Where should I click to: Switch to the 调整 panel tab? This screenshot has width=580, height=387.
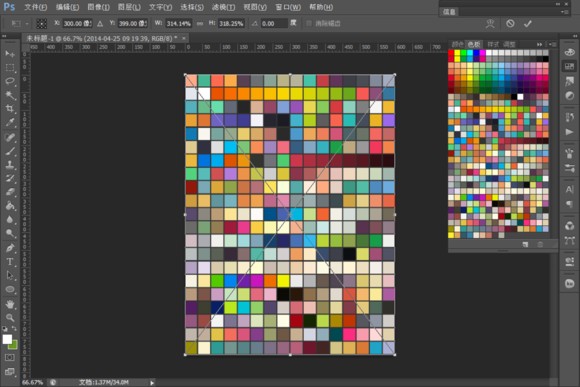509,44
